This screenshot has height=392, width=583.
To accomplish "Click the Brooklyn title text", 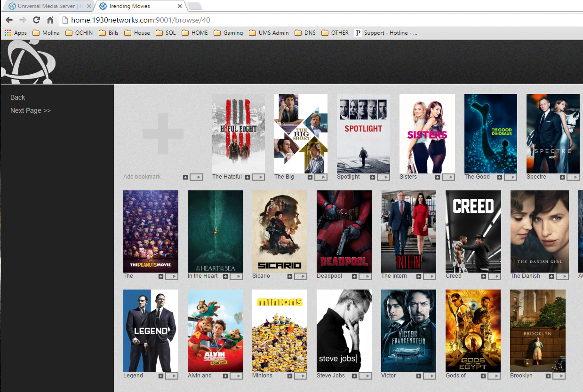I will pos(521,376).
